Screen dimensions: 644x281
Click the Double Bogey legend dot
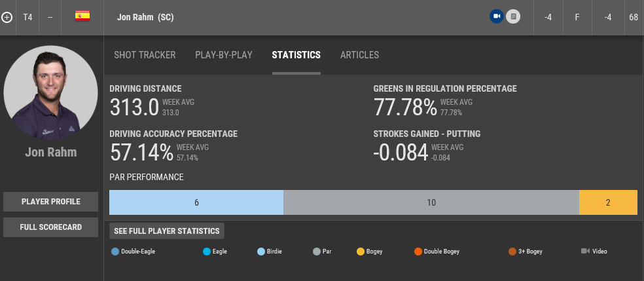418,251
